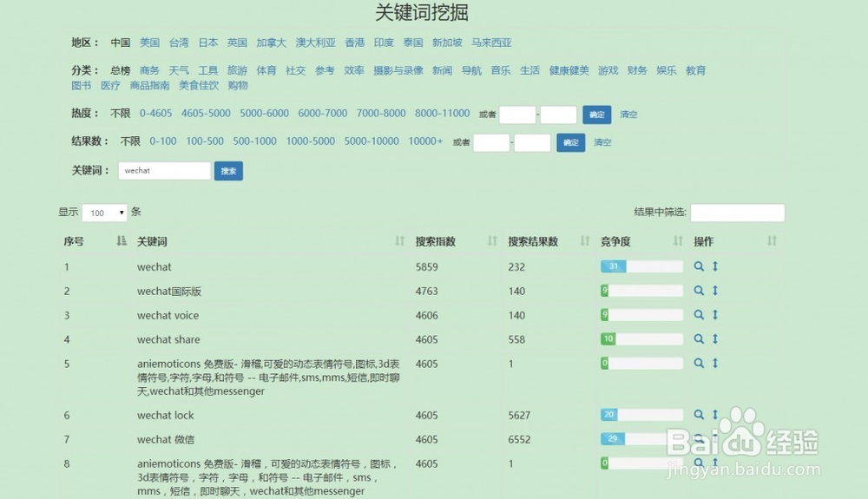Click magnifier icon for wechat lock row
Screen dimensions: 868x499
click(699, 415)
